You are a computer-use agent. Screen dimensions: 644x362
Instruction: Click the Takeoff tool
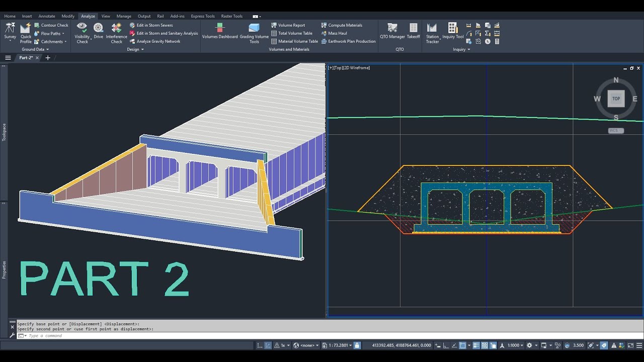coord(413,31)
